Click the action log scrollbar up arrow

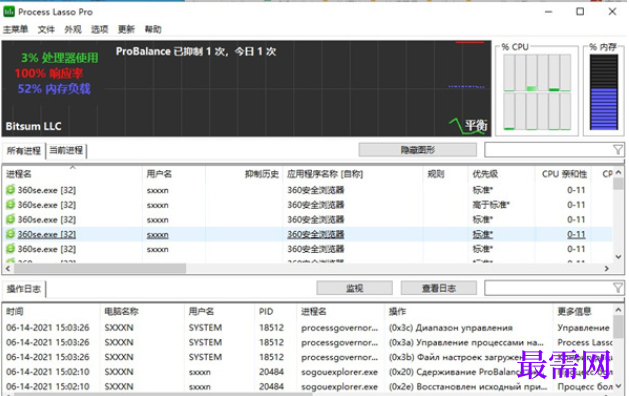click(618, 310)
